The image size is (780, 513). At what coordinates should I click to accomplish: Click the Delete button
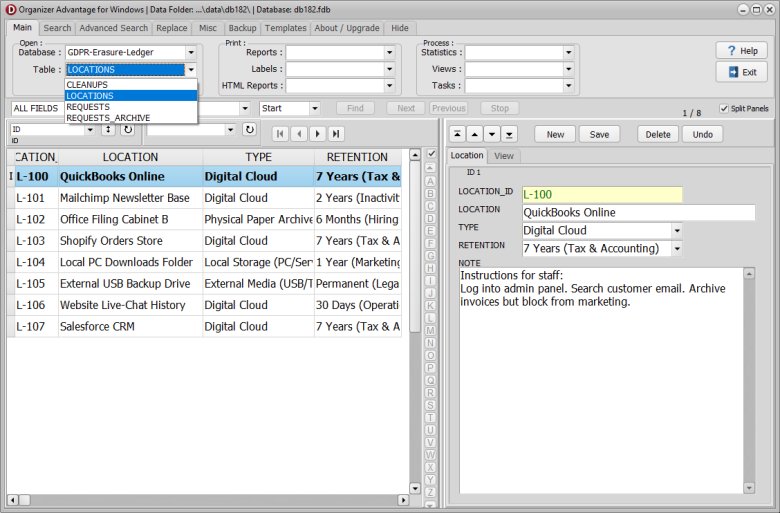(x=658, y=134)
